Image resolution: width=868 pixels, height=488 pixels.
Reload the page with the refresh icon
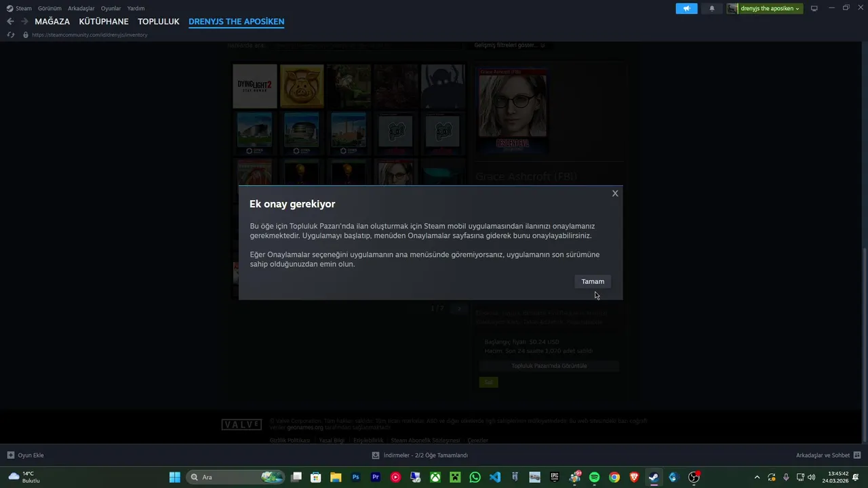tap(11, 35)
